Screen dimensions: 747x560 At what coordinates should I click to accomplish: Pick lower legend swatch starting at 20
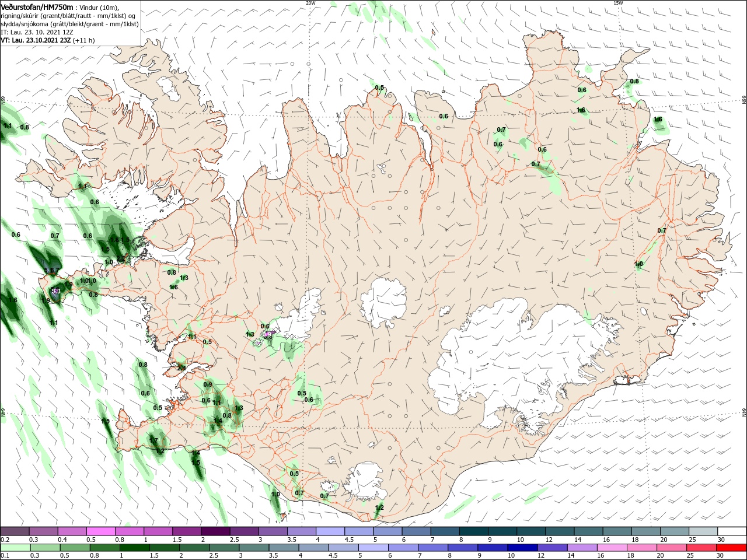click(671, 548)
